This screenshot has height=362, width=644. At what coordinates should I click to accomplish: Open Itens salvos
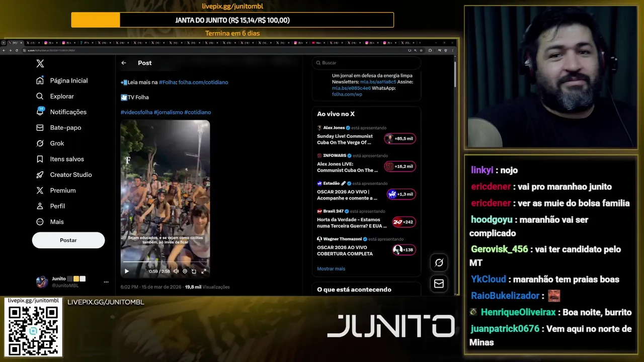click(x=60, y=159)
